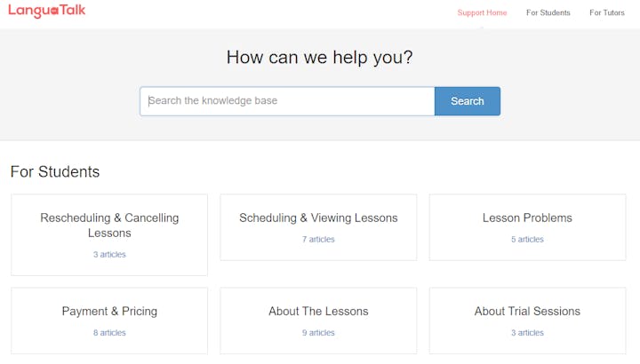The image size is (640, 364).
Task: Open Rescheduling & Cancelling Lessons category
Action: coord(109,226)
